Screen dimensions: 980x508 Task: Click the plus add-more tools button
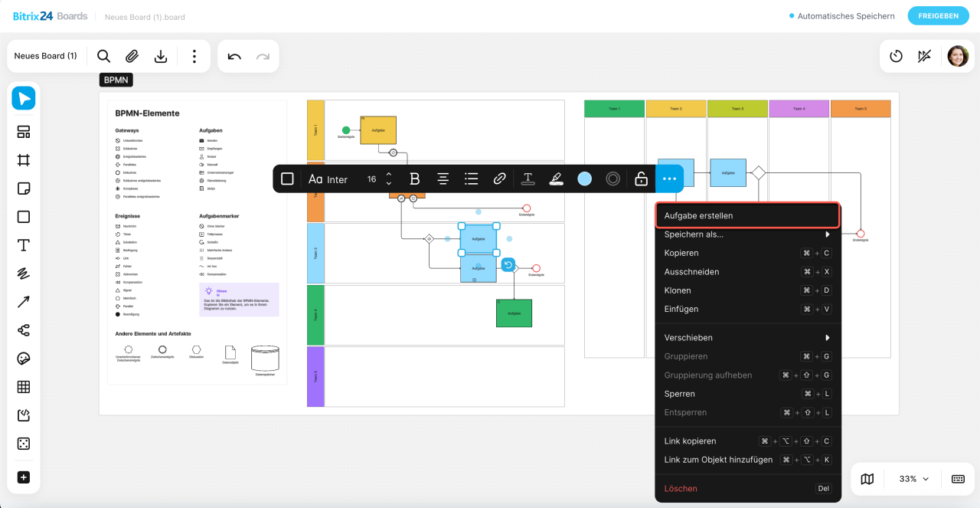click(24, 477)
